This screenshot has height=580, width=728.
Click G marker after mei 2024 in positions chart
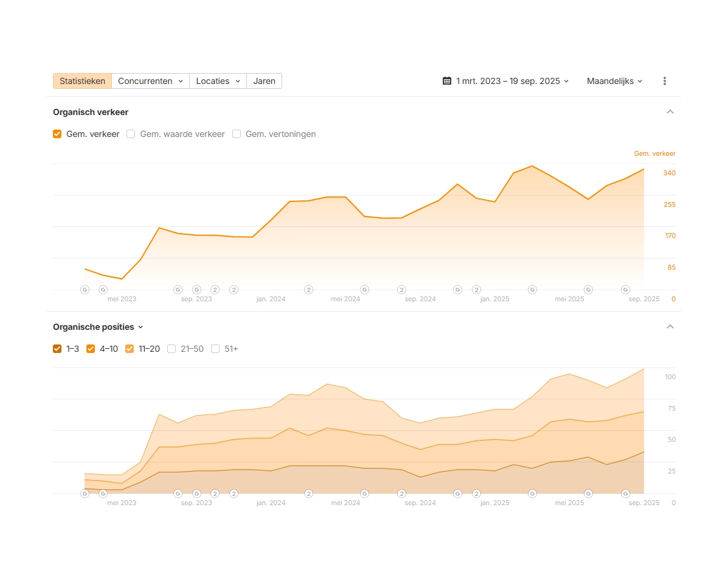(364, 494)
